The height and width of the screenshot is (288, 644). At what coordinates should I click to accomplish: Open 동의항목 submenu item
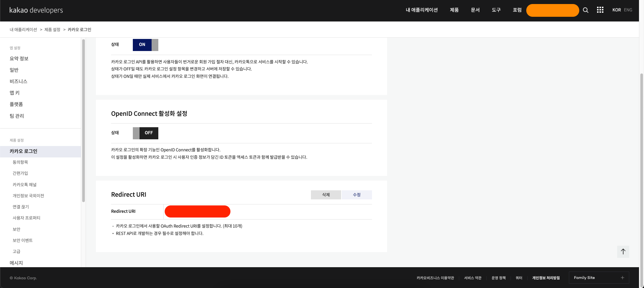click(20, 162)
